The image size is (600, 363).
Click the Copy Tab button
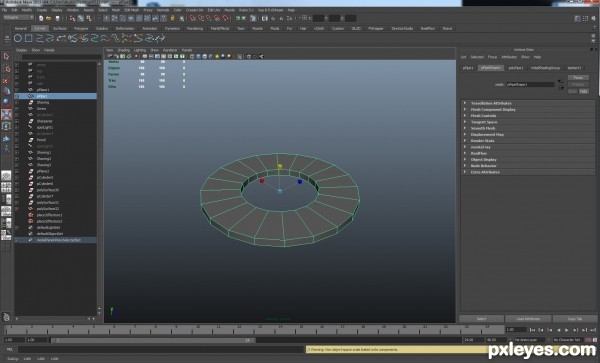click(575, 319)
